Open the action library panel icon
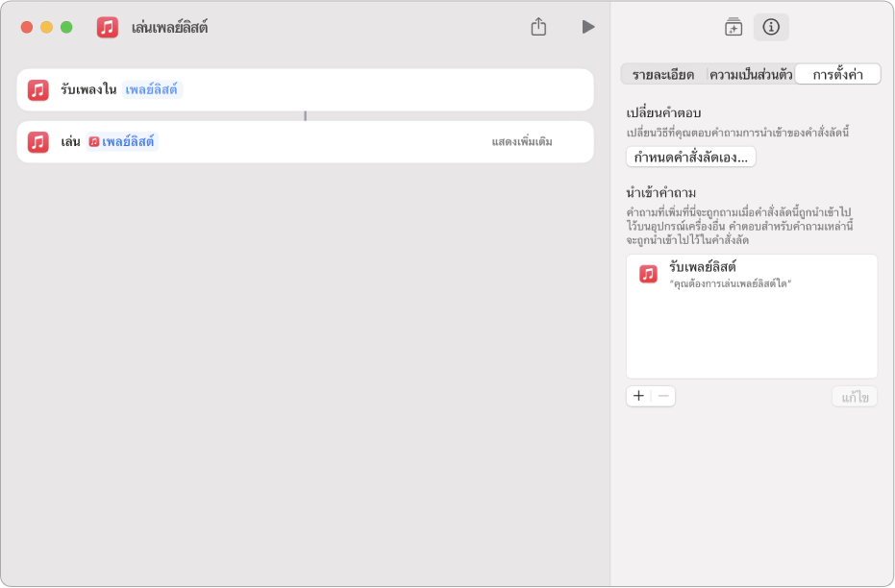895x588 pixels. coord(733,27)
